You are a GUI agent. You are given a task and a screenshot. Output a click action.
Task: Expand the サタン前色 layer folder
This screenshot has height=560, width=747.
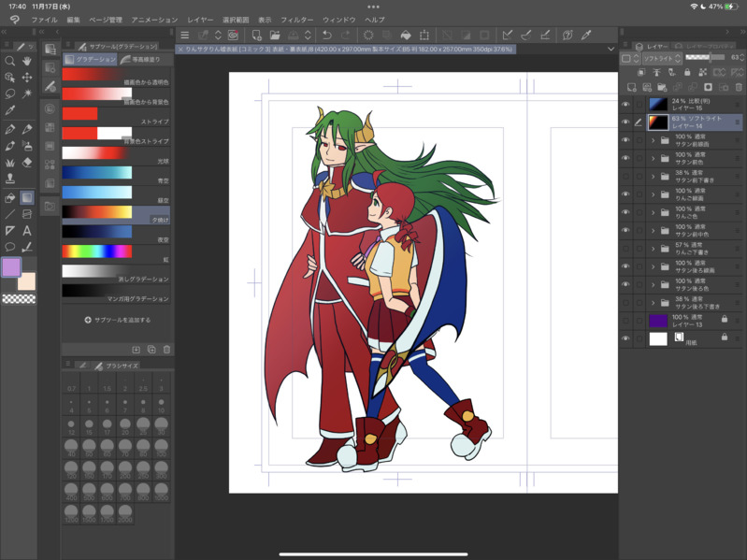tap(653, 159)
